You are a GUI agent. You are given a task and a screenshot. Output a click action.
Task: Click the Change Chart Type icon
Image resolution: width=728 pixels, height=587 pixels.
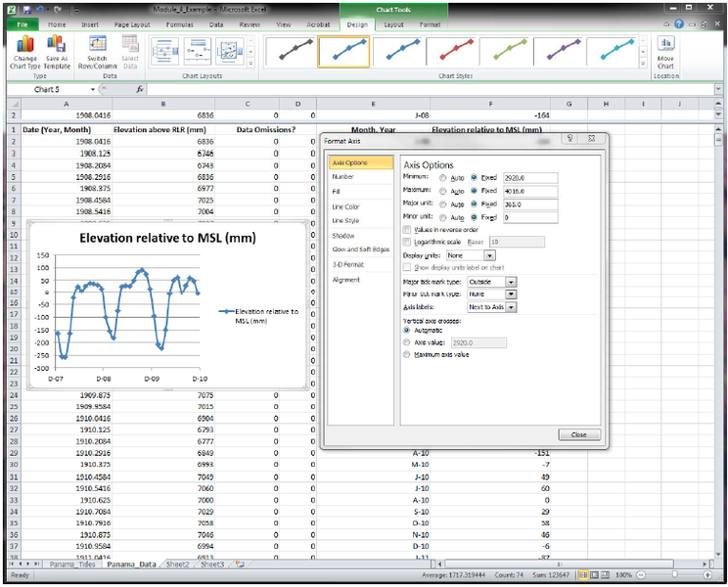(25, 44)
